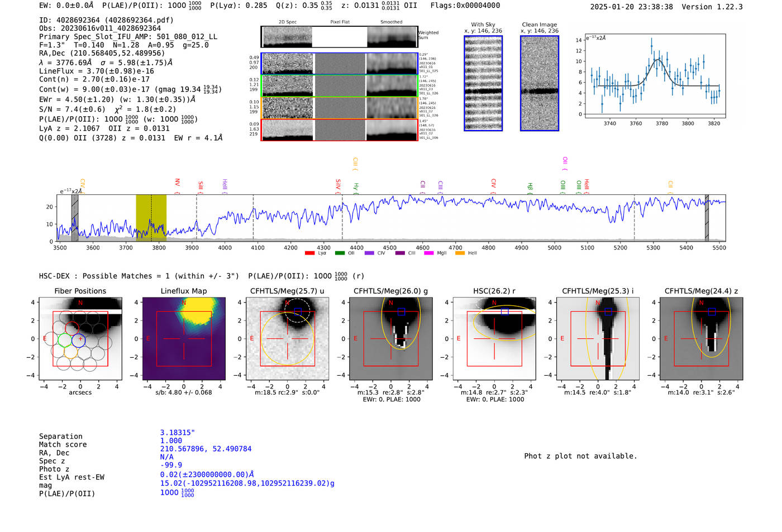
Task: Click the s/b: 4.80 +/- 0.068 caption
Action: pyautogui.click(x=184, y=392)
